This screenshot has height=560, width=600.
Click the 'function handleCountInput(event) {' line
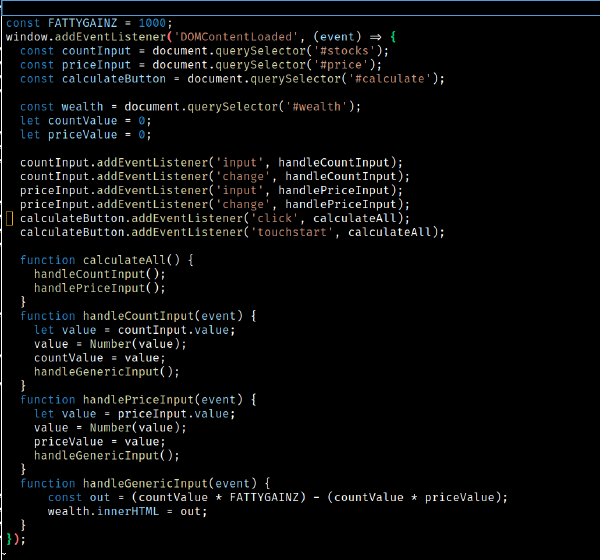139,316
